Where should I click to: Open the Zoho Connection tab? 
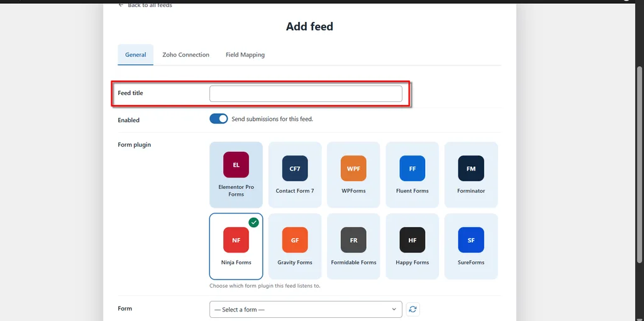186,55
